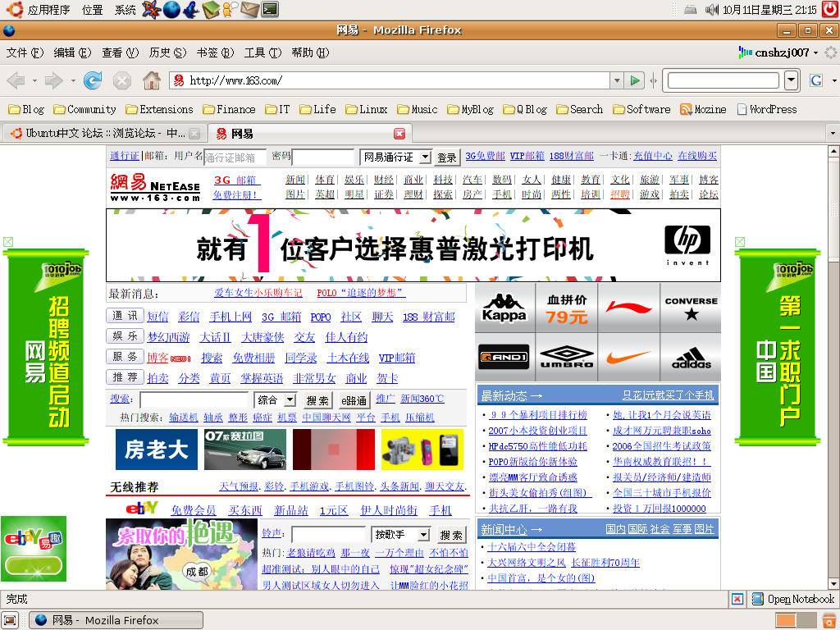This screenshot has width=840, height=630.
Task: Reload the current page
Action: [92, 81]
